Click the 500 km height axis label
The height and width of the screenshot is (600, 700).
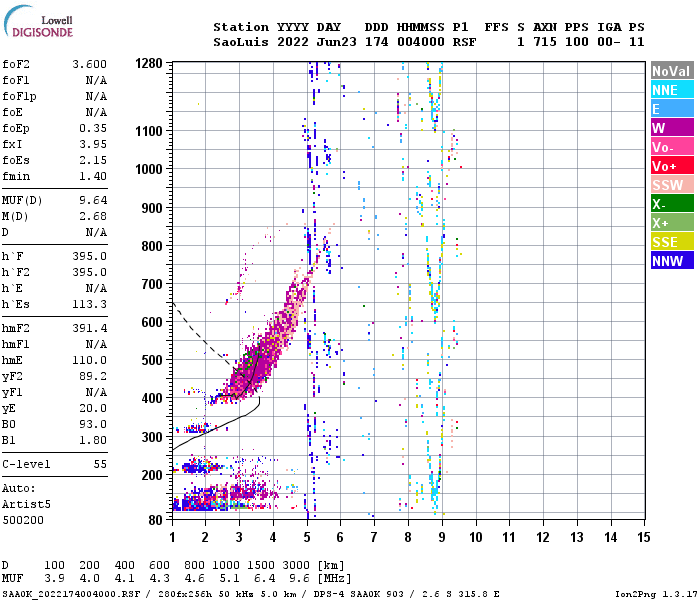tap(152, 360)
